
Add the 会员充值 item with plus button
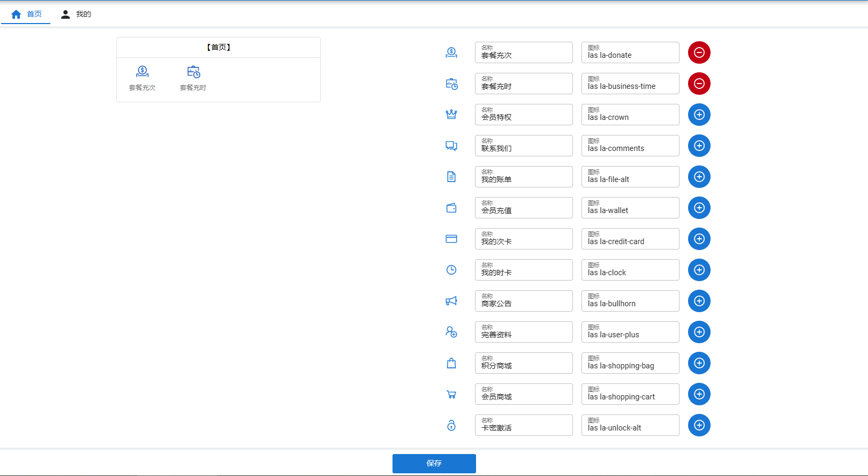click(x=699, y=208)
